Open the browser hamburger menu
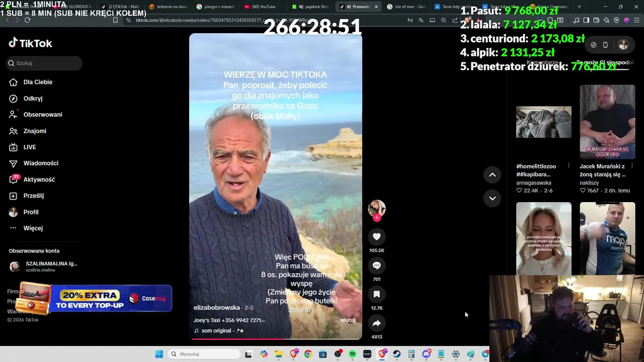This screenshot has height=362, width=644. click(x=636, y=20)
